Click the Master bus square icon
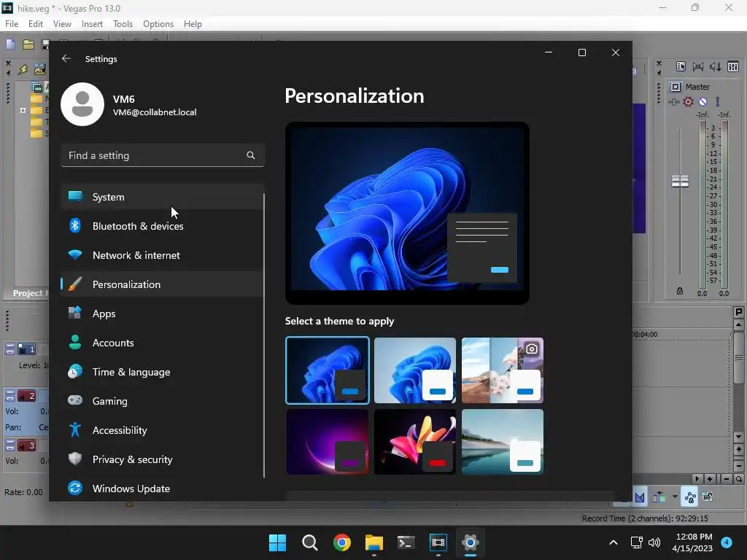747x560 pixels. [676, 87]
